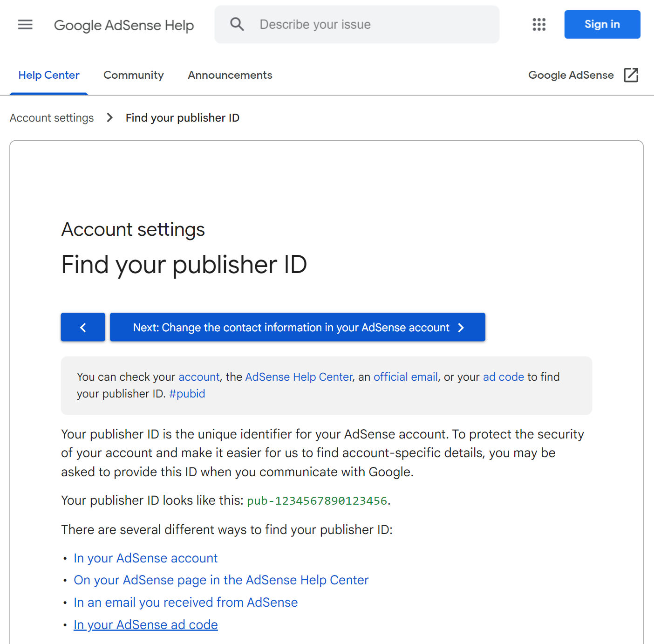The width and height of the screenshot is (654, 644).
Task: Click the search magnifier icon
Action: pyautogui.click(x=237, y=24)
